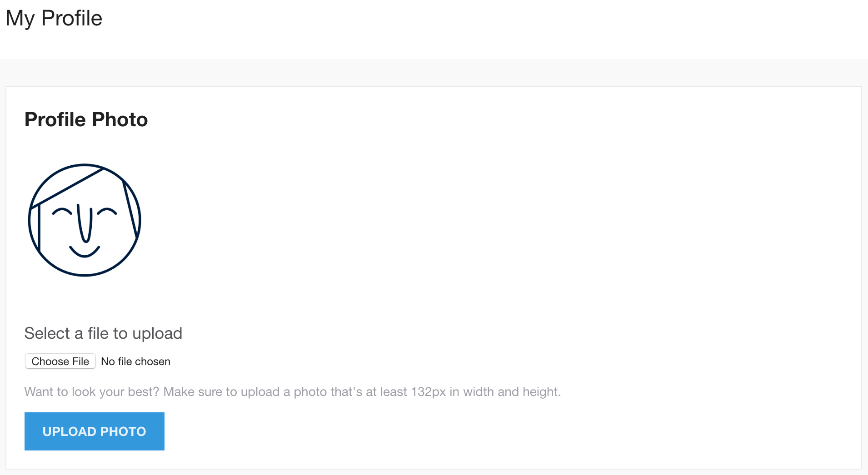Click the word "File" on Choose File
Viewport: 868px width, 475px height.
click(80, 361)
